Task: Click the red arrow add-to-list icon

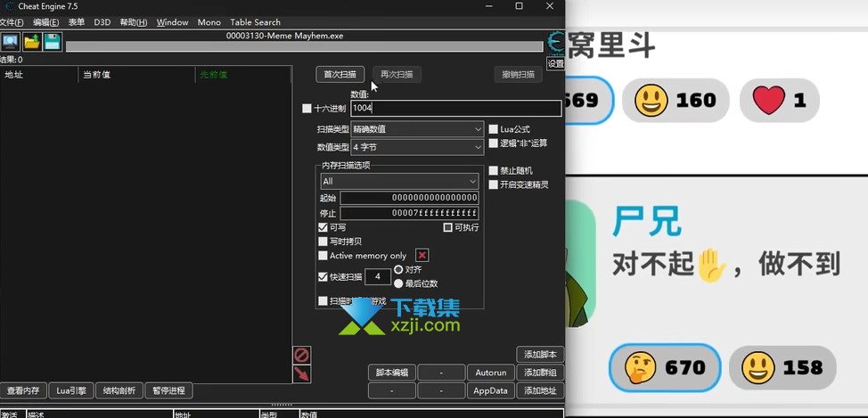Action: pos(302,373)
